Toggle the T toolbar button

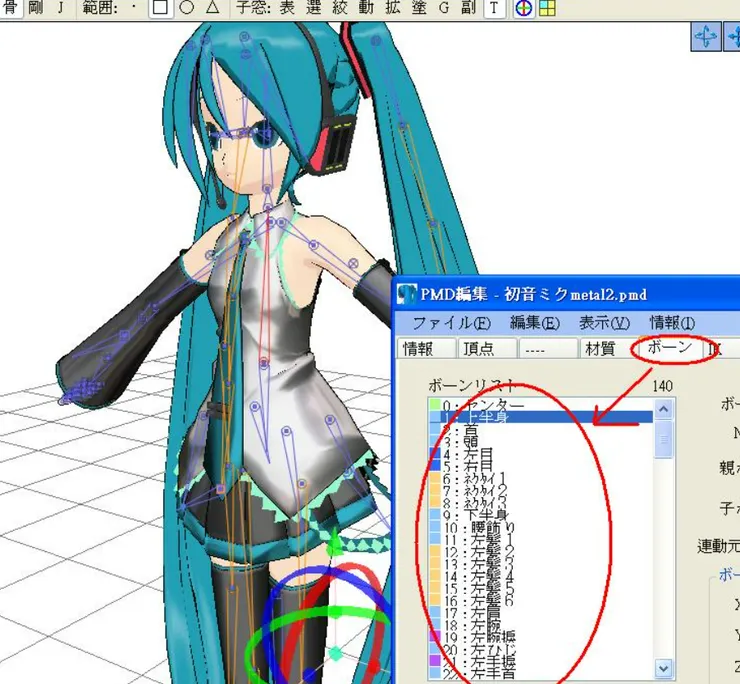tap(494, 8)
